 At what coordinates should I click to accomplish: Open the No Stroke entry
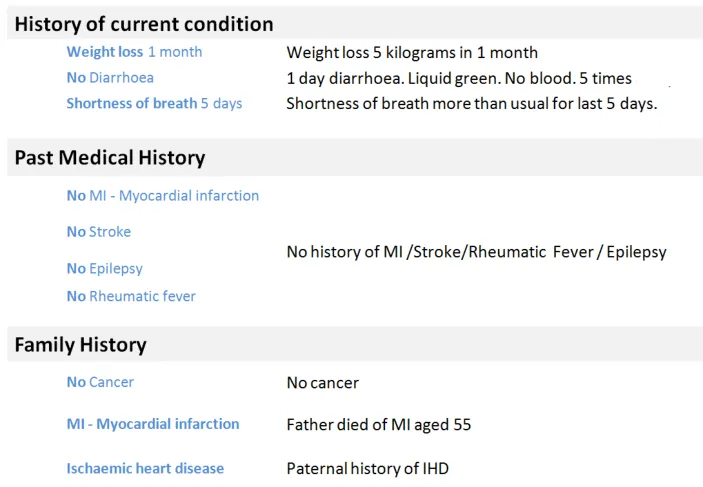point(99,232)
